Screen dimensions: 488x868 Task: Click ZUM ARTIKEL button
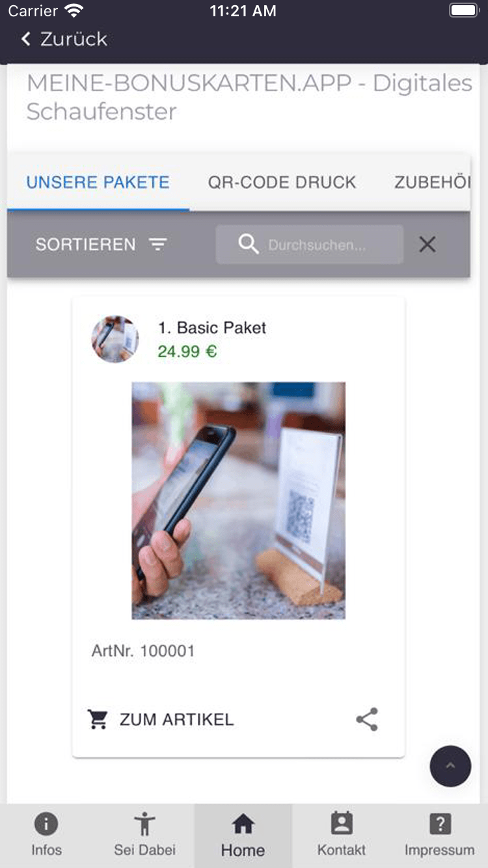click(x=161, y=720)
